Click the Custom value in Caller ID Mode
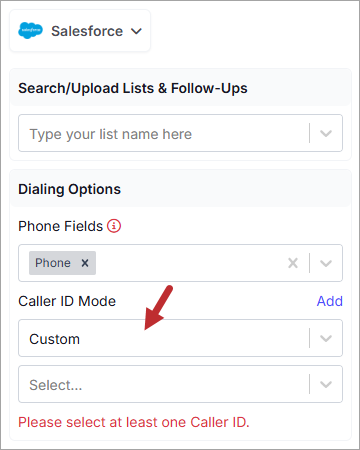 point(55,339)
